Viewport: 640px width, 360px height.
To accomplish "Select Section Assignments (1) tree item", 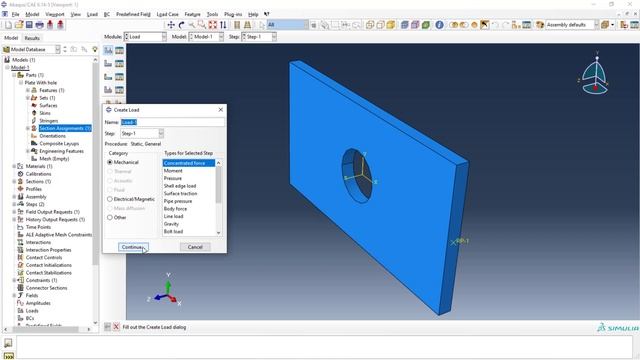I will tap(65, 128).
